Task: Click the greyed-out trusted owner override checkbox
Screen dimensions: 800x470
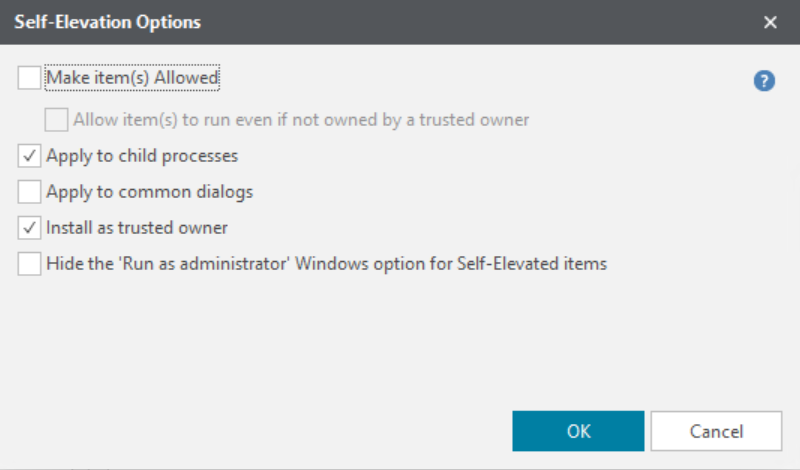Action: pyautogui.click(x=56, y=119)
